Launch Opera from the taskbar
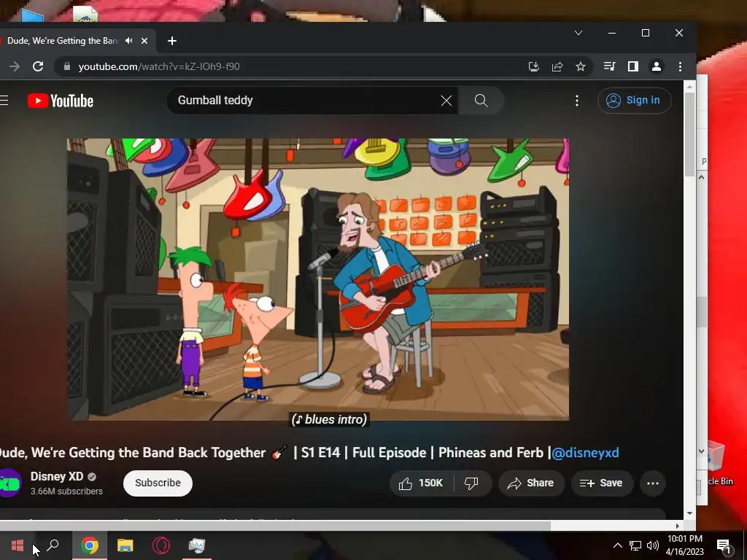The width and height of the screenshot is (747, 560). pyautogui.click(x=161, y=545)
